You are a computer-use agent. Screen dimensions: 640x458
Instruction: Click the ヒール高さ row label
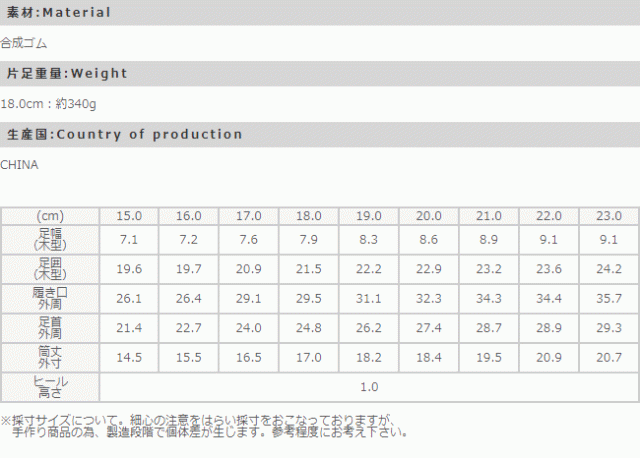50,386
